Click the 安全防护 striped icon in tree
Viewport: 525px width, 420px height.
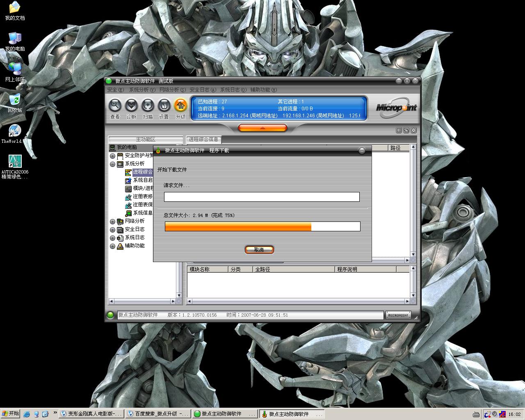[120, 156]
